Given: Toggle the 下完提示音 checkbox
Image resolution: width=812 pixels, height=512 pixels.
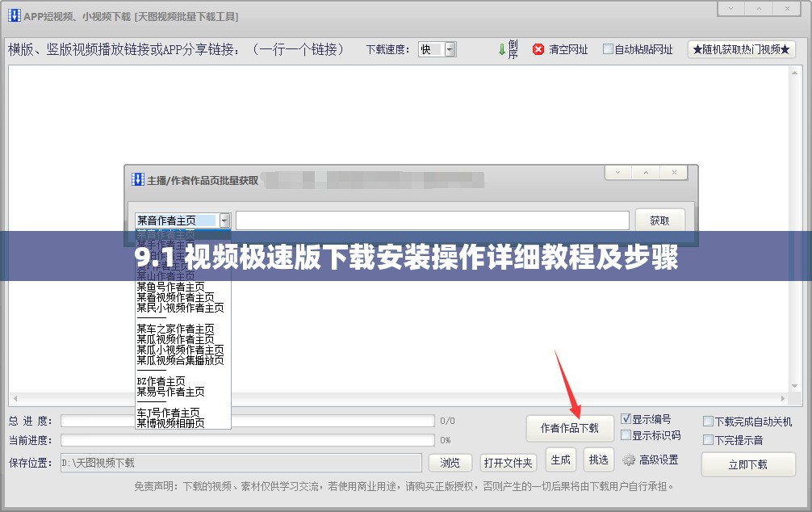Looking at the screenshot, I should (x=708, y=440).
